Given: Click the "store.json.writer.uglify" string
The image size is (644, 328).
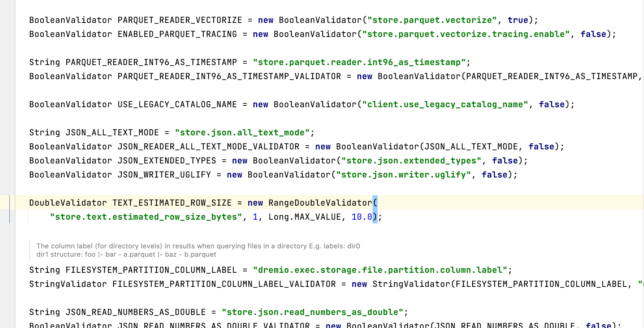Looking at the screenshot, I should (x=403, y=175).
